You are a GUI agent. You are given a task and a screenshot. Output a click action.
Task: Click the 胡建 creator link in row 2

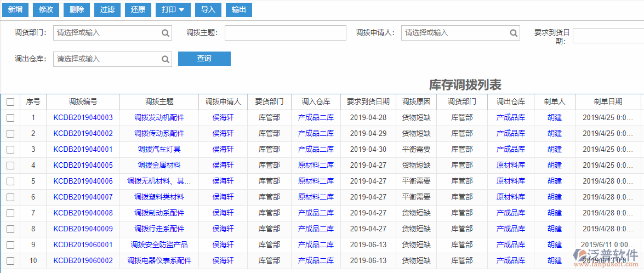click(x=554, y=134)
